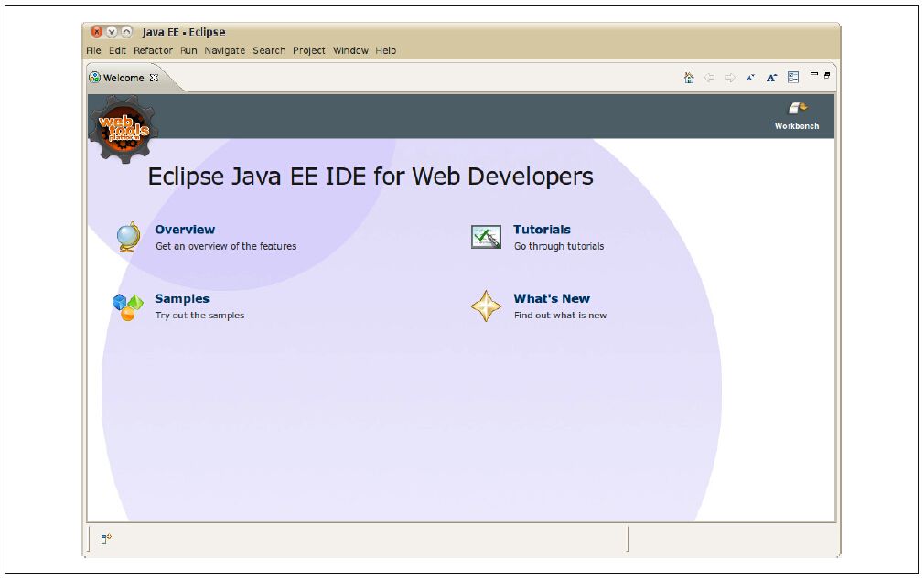Click the reduce font size icon

click(750, 78)
